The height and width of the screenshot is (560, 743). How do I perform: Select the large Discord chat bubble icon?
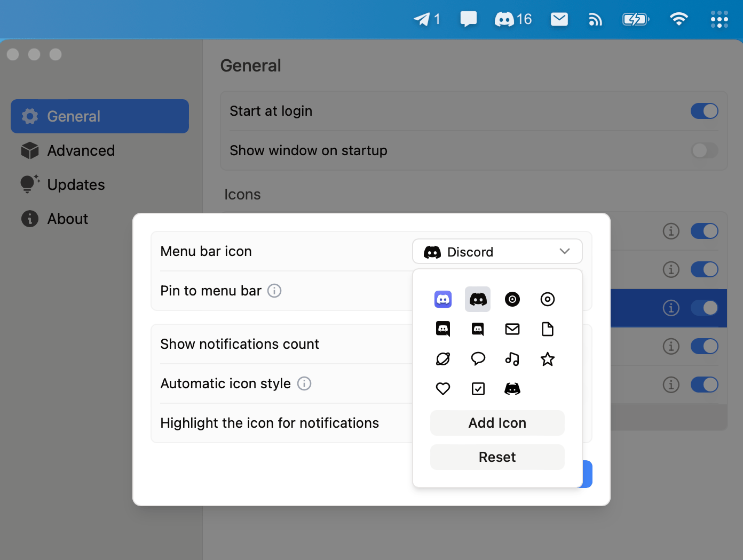(x=443, y=329)
